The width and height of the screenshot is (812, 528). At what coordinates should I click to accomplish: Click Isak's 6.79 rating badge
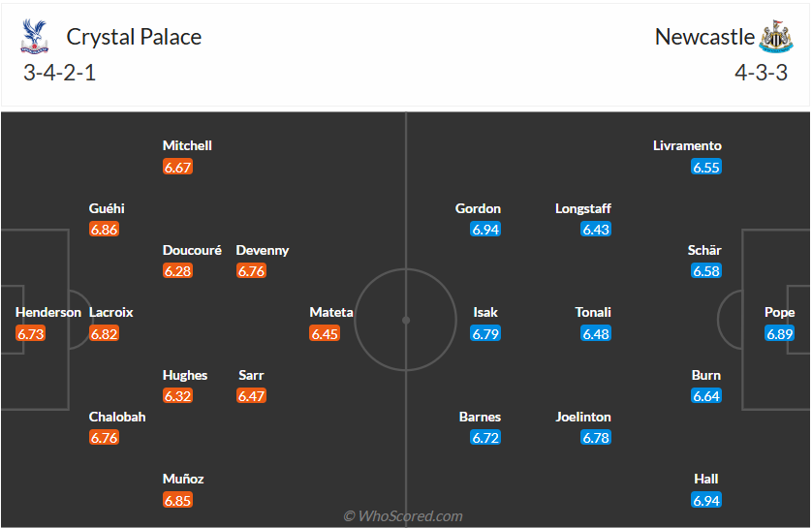tap(485, 333)
